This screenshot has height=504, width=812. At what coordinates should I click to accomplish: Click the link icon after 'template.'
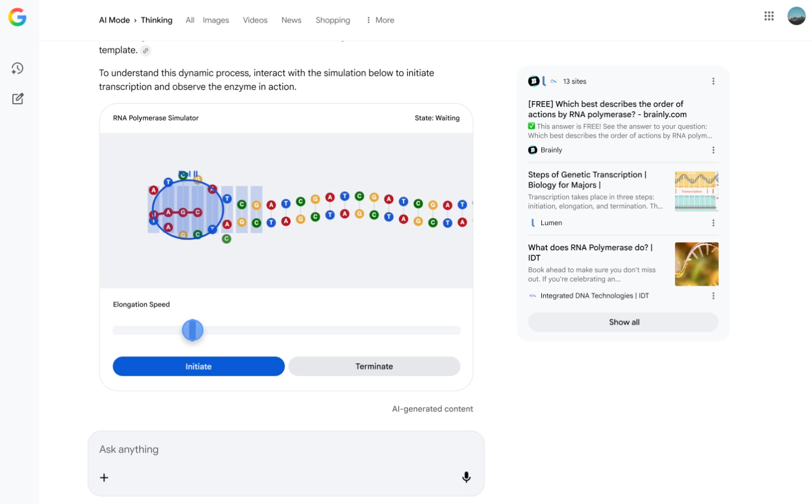pos(145,51)
